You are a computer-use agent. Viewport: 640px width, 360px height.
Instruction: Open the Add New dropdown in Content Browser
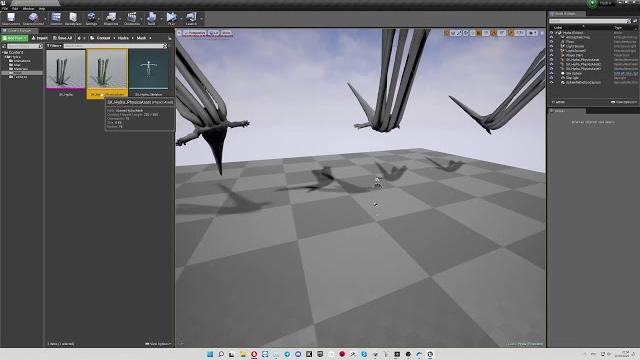point(15,38)
